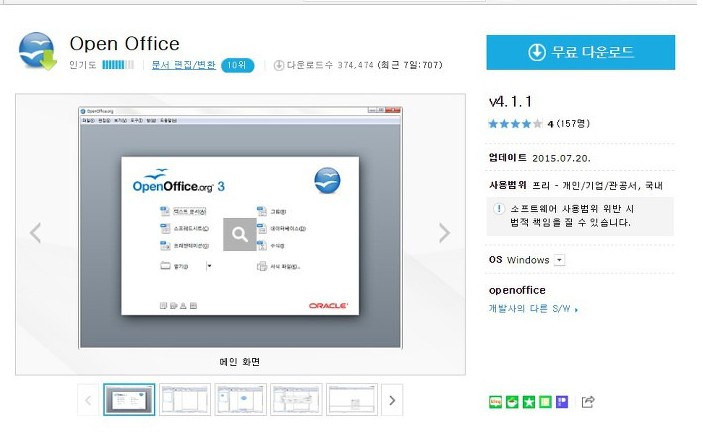Image resolution: width=703 pixels, height=442 pixels.
Task: Click the openoffice developer name
Action: tap(517, 290)
